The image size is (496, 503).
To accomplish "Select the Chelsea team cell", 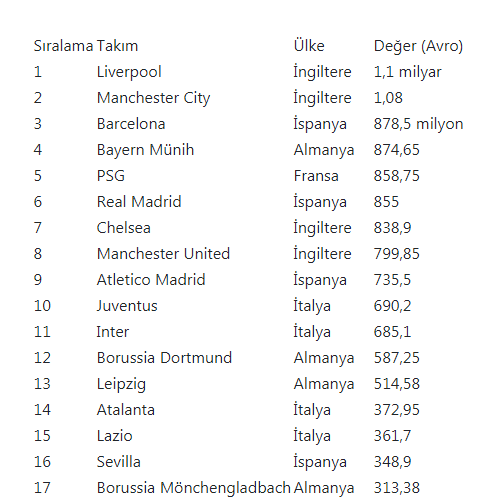I will coord(124,228).
